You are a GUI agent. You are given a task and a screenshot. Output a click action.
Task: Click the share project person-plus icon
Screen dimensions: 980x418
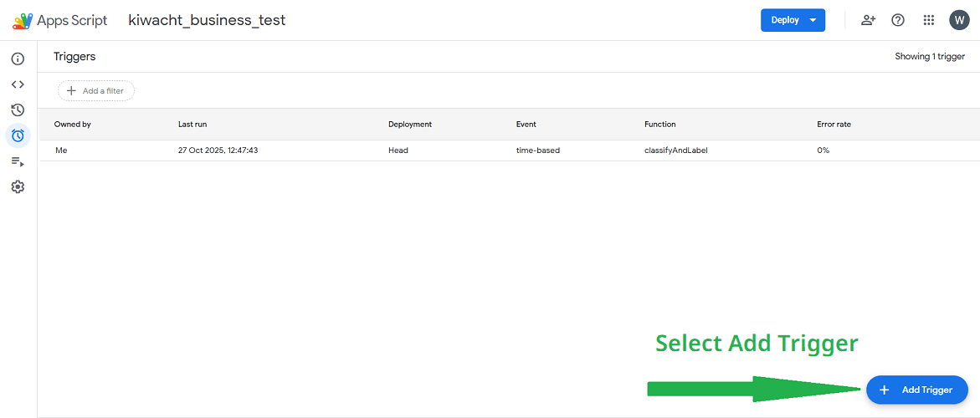tap(868, 20)
